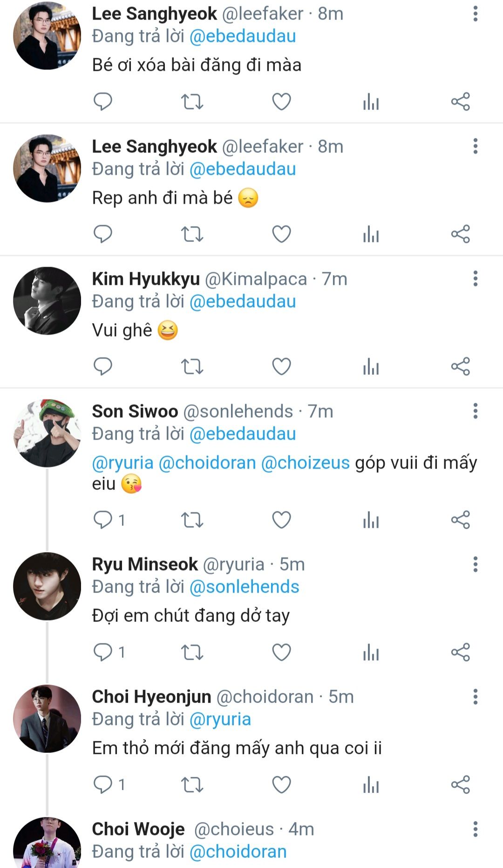Viewport: 503px width, 868px height.
Task: Like Ryu Minseok's reply tweet
Action: click(281, 652)
